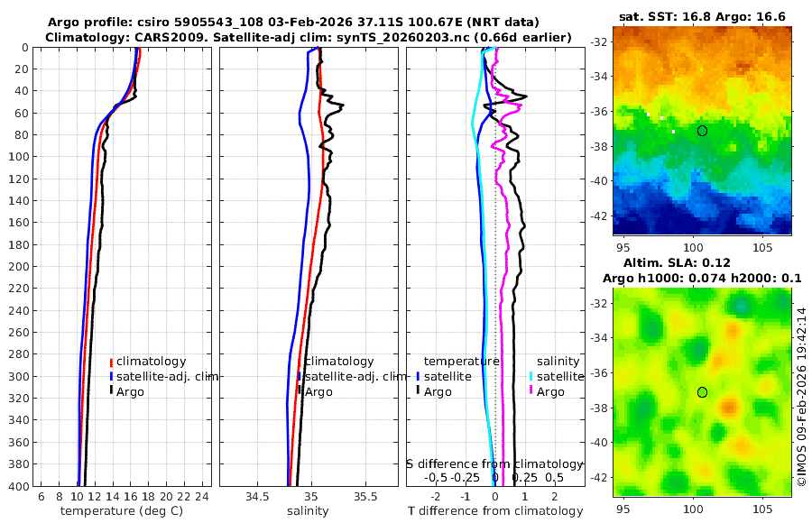This screenshot has height=523, width=812.
Task: Click the Argo h1000 h2000 label
Action: click(x=702, y=278)
